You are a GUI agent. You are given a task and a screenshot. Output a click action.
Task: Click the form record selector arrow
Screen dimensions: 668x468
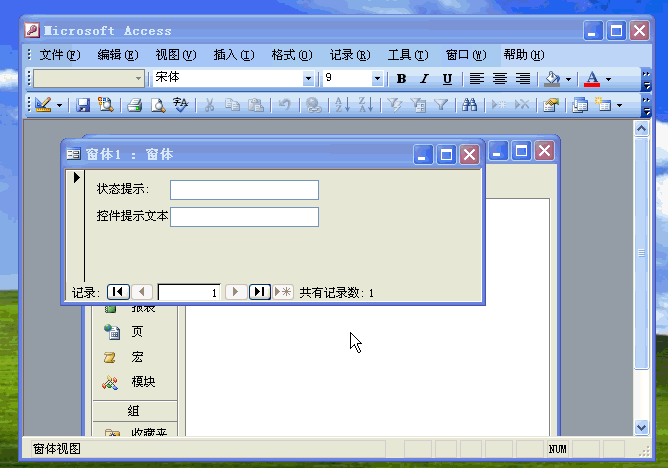[x=76, y=178]
